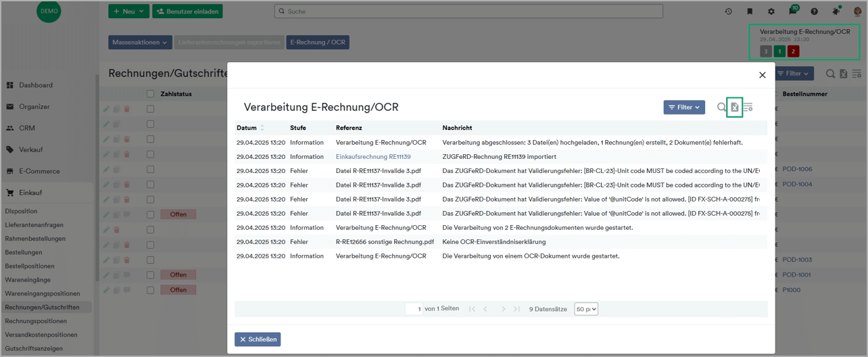
Task: Open the Neu dropdown button
Action: tap(128, 11)
